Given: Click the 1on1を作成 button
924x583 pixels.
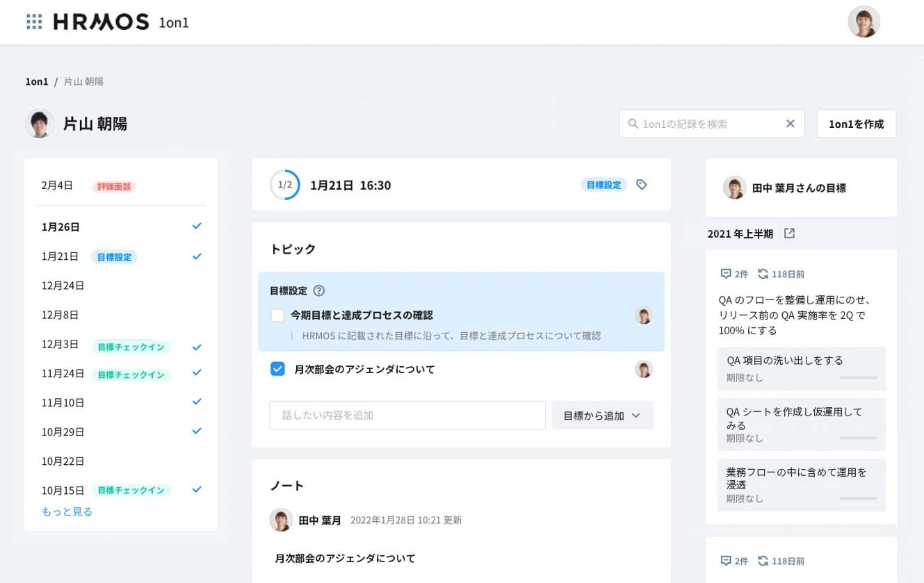Looking at the screenshot, I should tap(856, 124).
